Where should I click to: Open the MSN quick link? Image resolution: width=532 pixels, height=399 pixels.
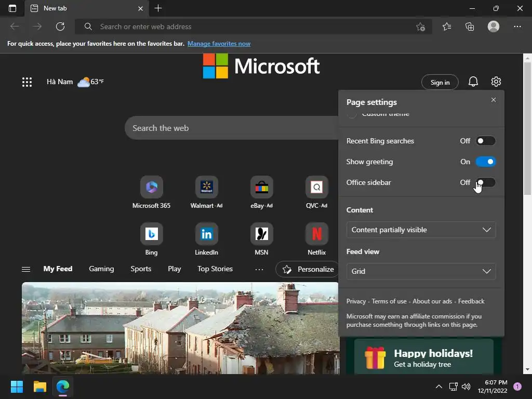point(262,239)
